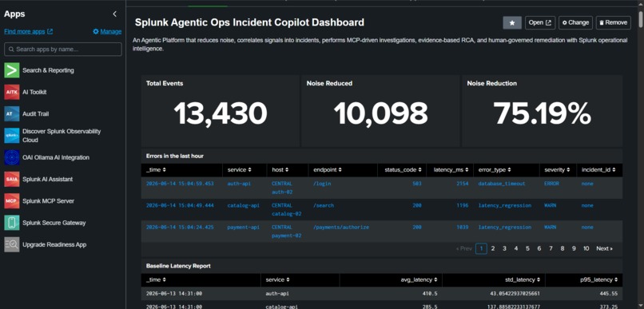Click the Open dashboard button
The image size is (644, 309).
[540, 22]
